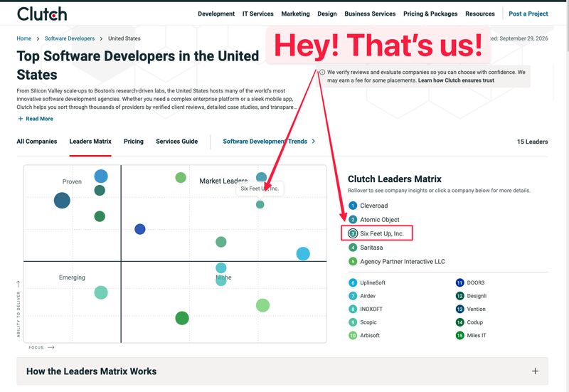The height and width of the screenshot is (392, 569).
Task: Click the dark green bubble at bottom of Niche
Action: pyautogui.click(x=182, y=318)
